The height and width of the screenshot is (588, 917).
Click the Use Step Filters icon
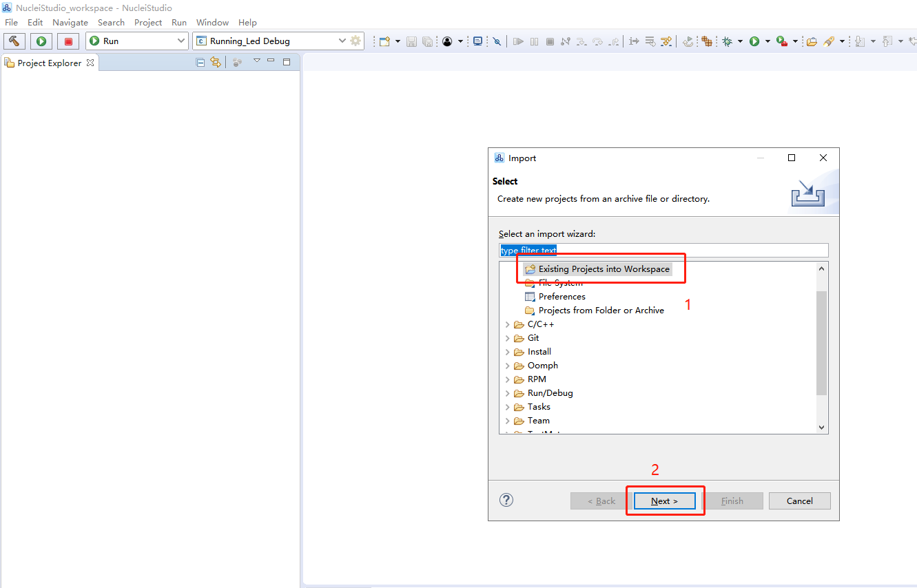pos(666,41)
